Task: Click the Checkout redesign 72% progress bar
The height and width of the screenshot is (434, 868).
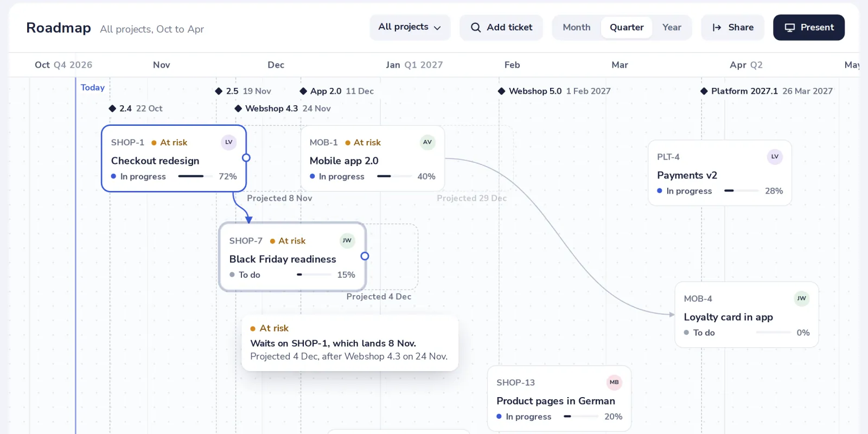Action: [x=195, y=176]
